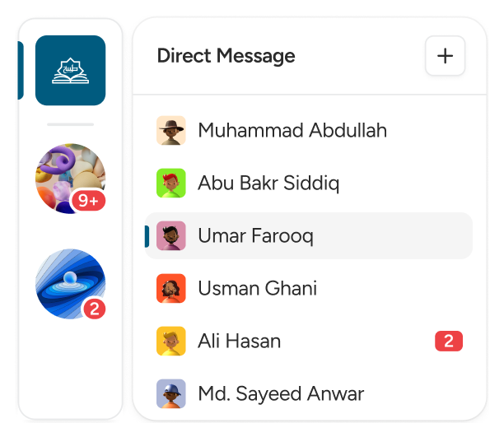The height and width of the screenshot is (423, 504).
Task: Click the unread badge 2 beside Ali Hasan
Action: coord(449,341)
